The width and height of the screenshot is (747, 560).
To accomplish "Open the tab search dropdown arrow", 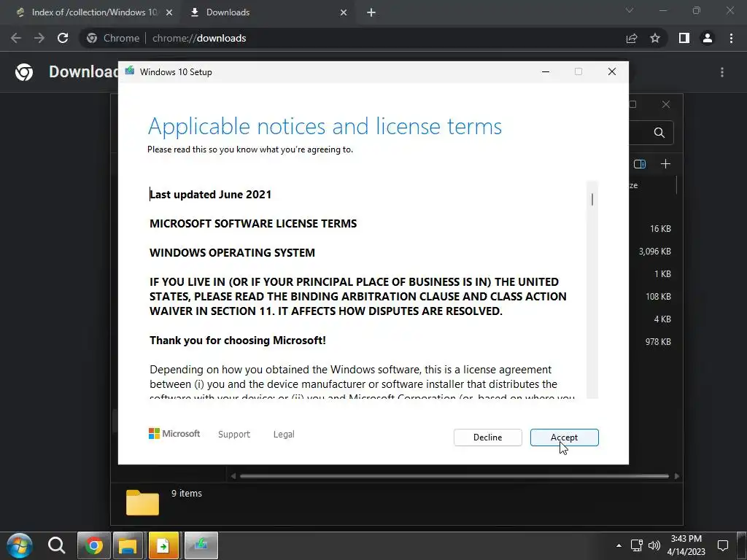I will (630, 10).
